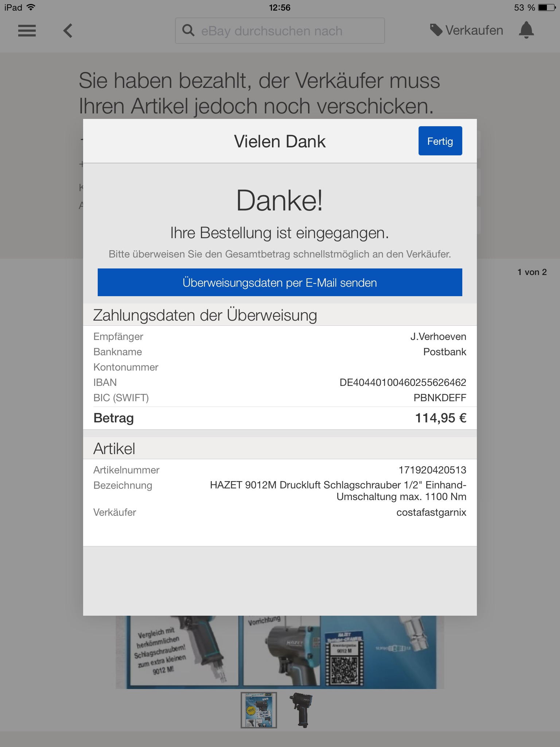560x747 pixels.
Task: Open notifications via the bell icon
Action: point(526,30)
